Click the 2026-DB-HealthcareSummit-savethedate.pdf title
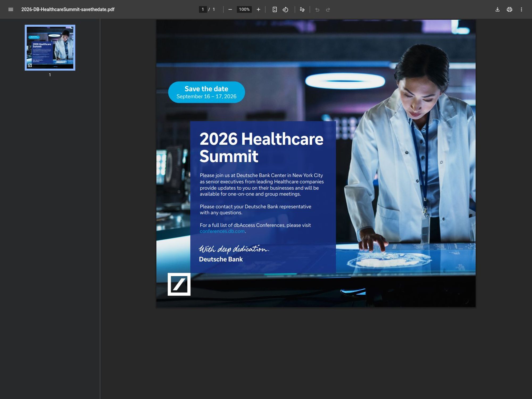The image size is (532, 399). click(68, 9)
